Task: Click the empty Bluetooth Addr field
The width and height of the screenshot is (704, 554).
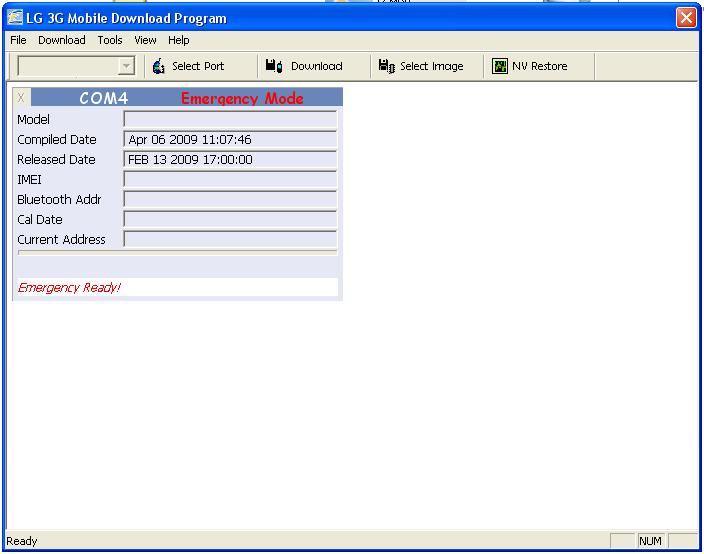Action: (230, 199)
